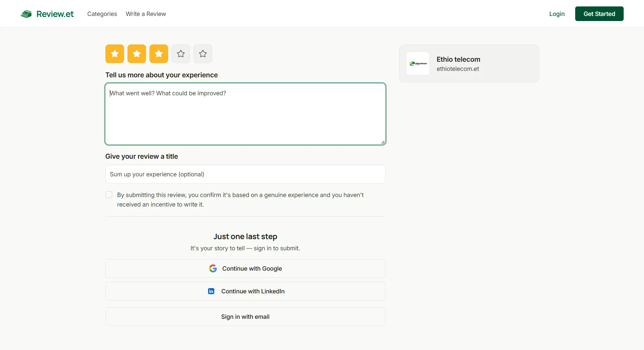
Task: Click the Ethio telecom company name
Action: click(458, 59)
